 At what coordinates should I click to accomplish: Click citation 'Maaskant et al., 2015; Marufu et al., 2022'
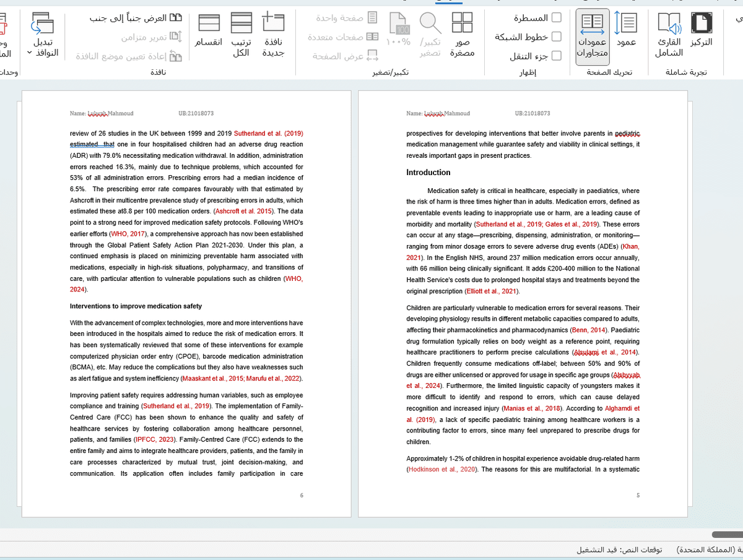241,379
